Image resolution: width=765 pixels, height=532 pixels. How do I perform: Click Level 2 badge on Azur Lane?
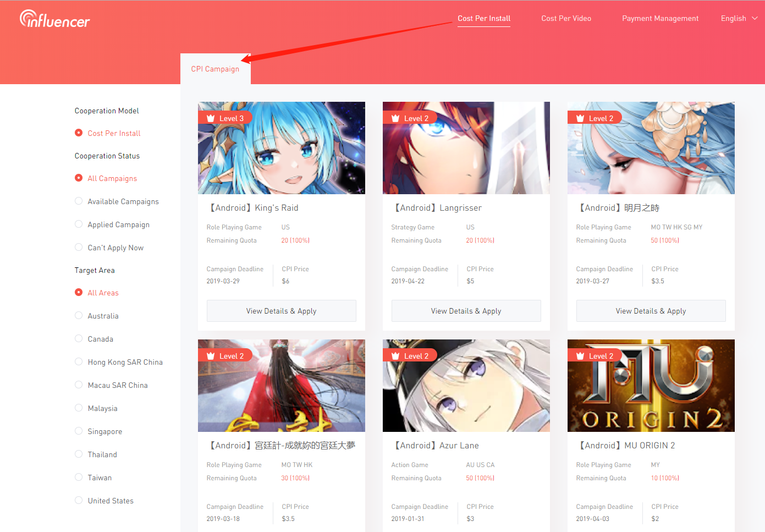click(x=410, y=355)
